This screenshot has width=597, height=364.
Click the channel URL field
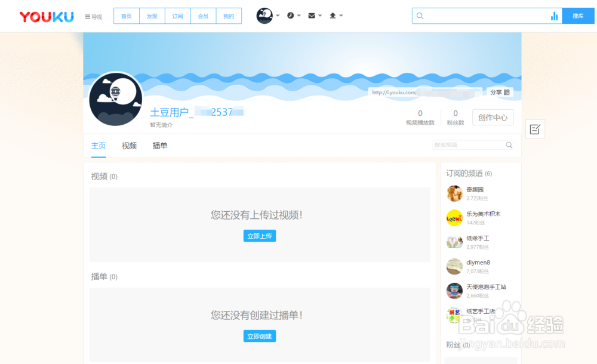tap(425, 92)
